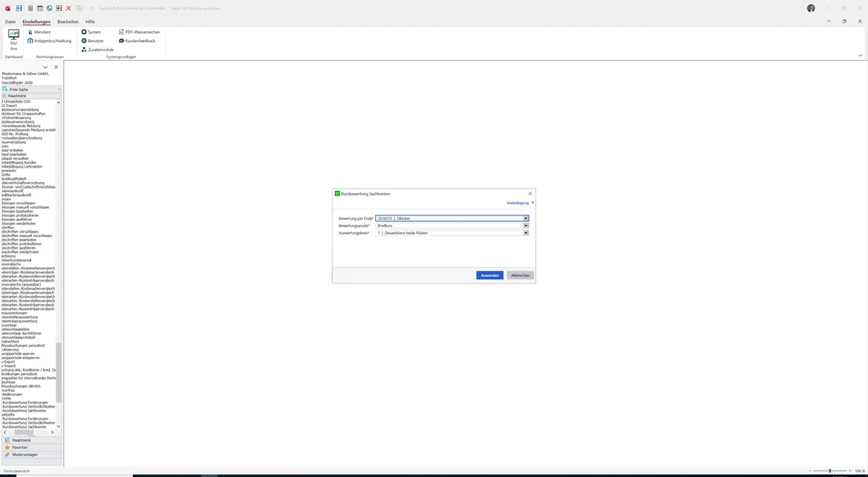
Task: Open Kundenfeedback from the ribbon
Action: tap(137, 41)
